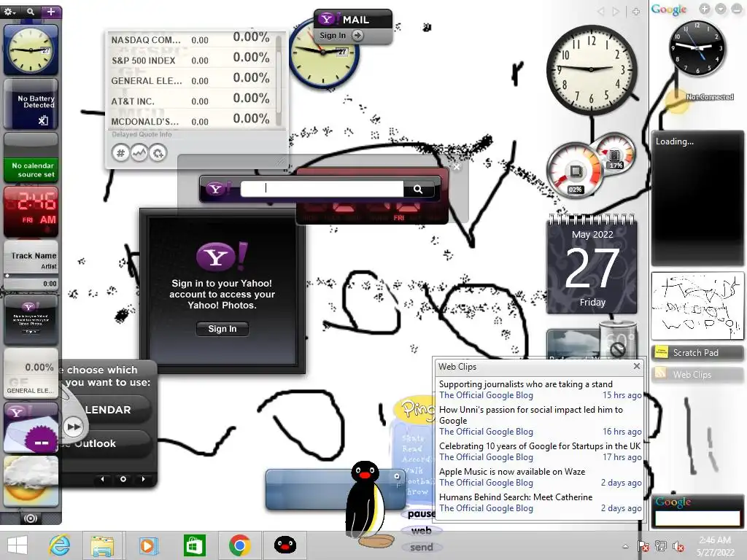This screenshot has height=560, width=747.
Task: Close the Web Clips popup
Action: coord(637,366)
